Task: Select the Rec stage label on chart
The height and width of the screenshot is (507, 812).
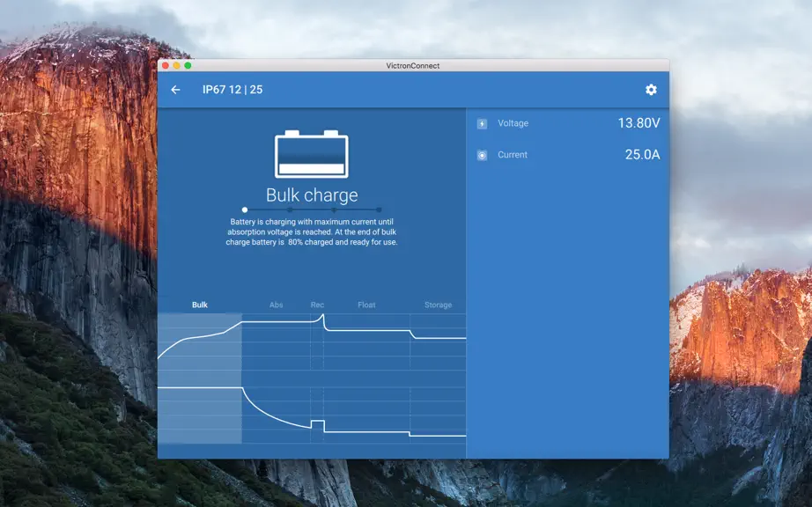Action: click(317, 305)
